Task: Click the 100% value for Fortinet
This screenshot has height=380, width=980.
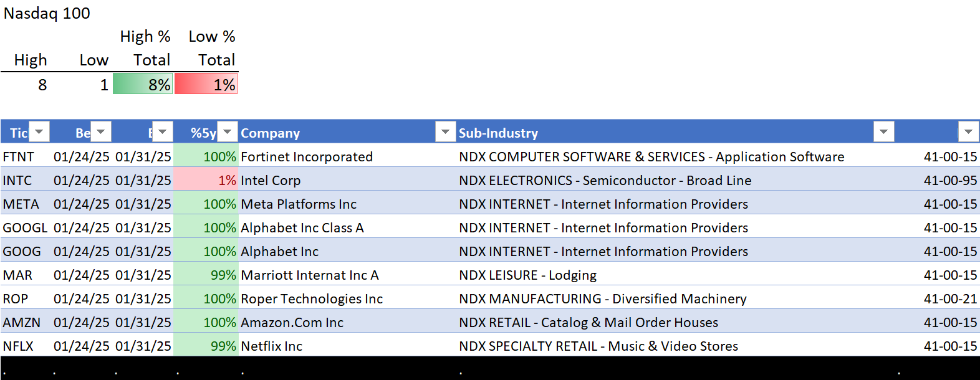Action: coord(206,156)
